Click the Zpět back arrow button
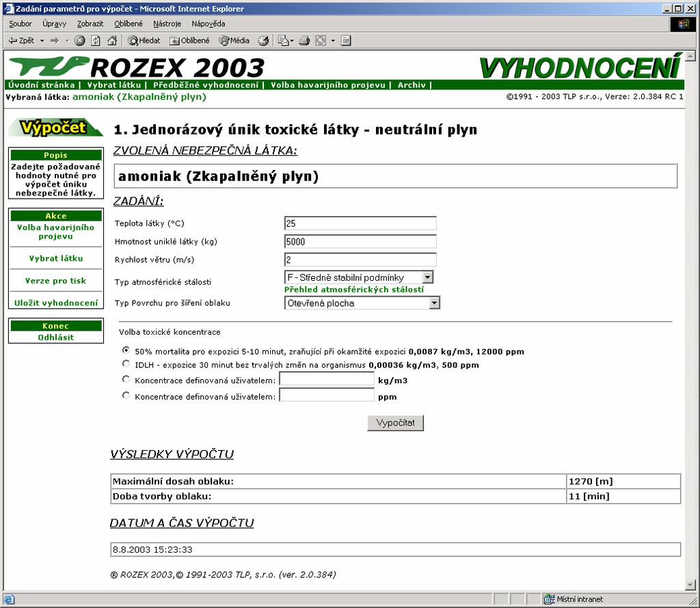Screen dimensions: 700x608 (x=21, y=40)
